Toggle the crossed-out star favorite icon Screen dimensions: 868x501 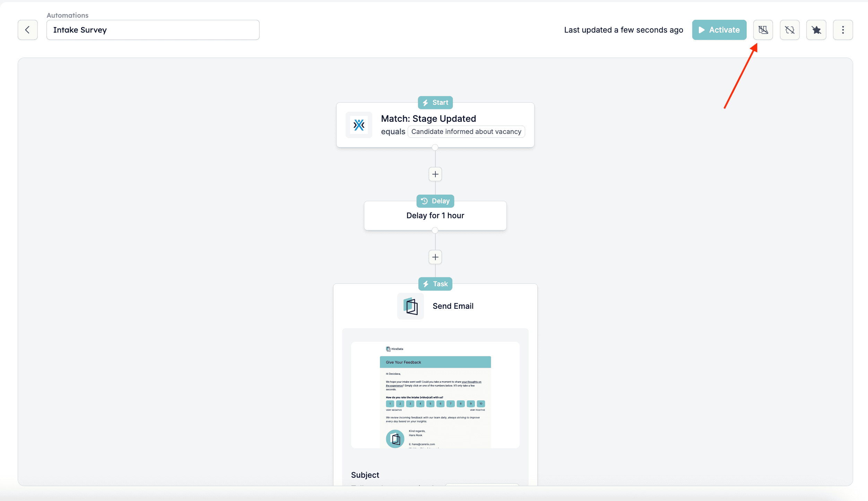816,30
